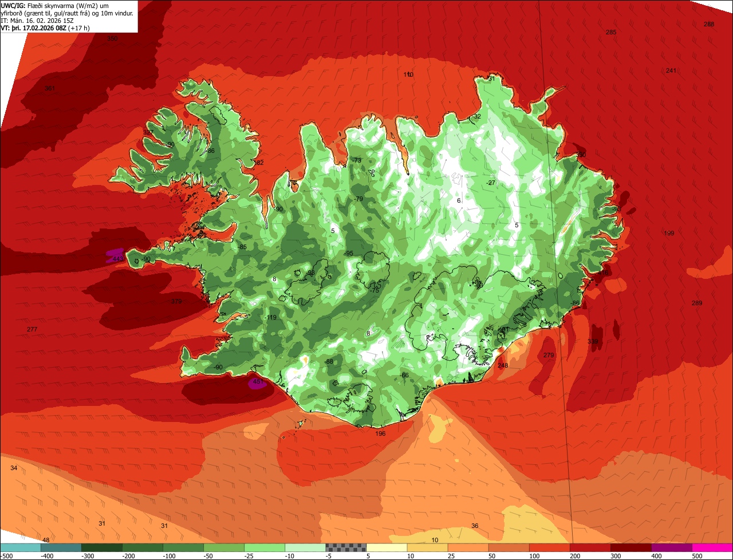Click the map value 416
733x560 pixels.
click(602, 273)
